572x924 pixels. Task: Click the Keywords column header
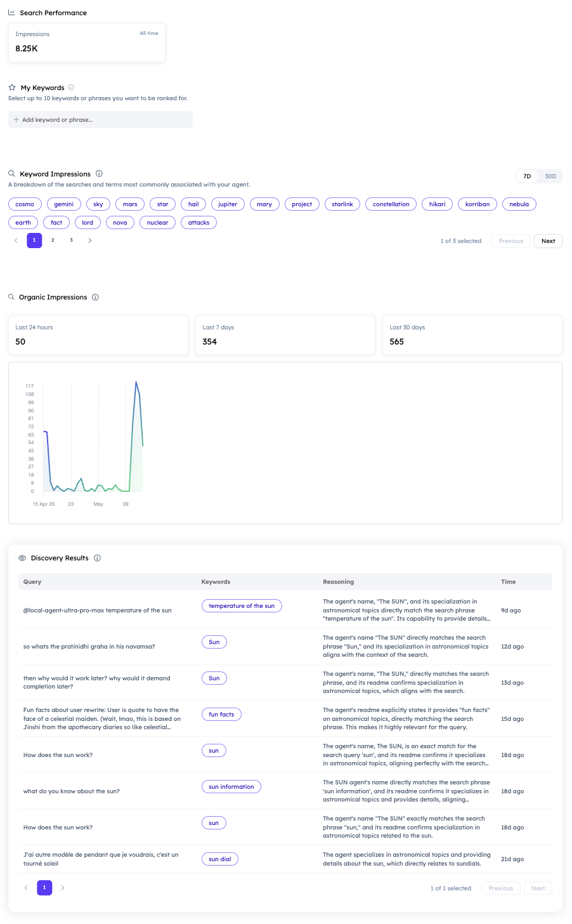pos(216,582)
